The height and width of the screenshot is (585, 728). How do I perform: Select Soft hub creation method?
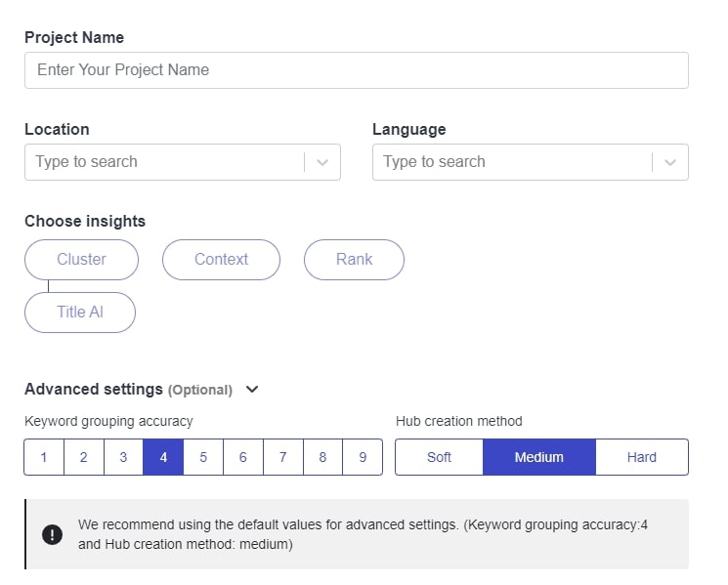pyautogui.click(x=439, y=457)
